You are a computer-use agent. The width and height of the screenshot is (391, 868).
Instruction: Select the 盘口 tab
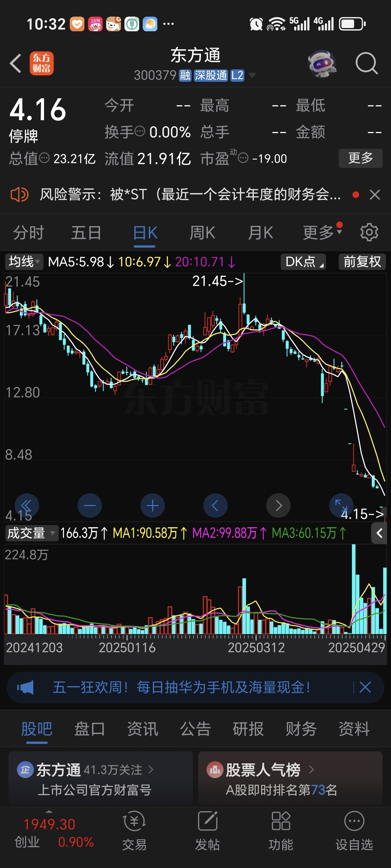tap(90, 729)
